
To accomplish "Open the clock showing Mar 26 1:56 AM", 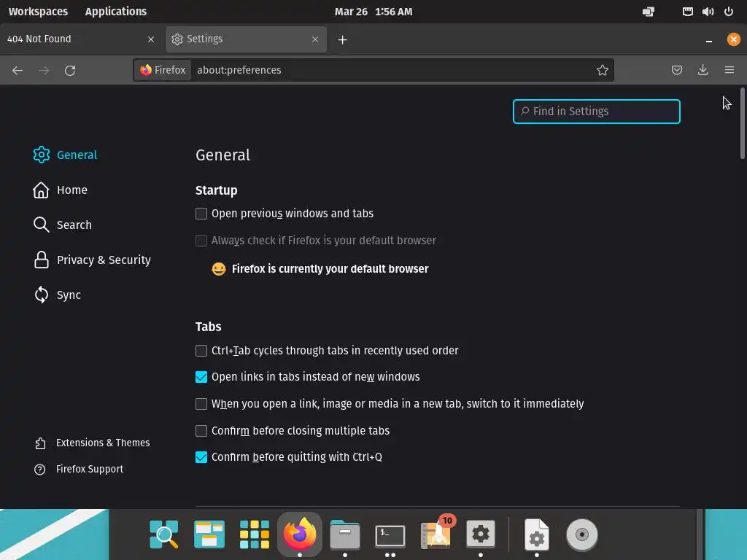I will pos(373,12).
